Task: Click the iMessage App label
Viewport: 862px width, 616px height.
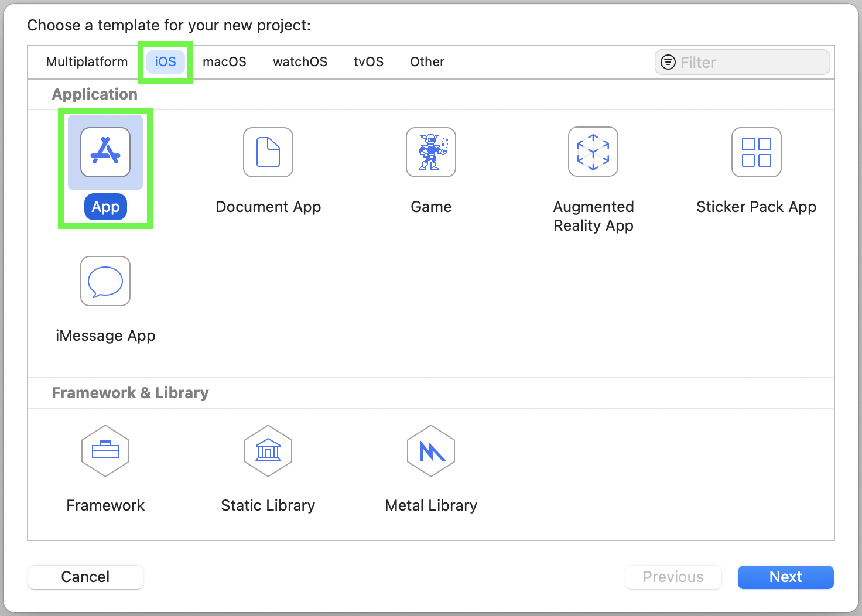Action: [x=105, y=336]
